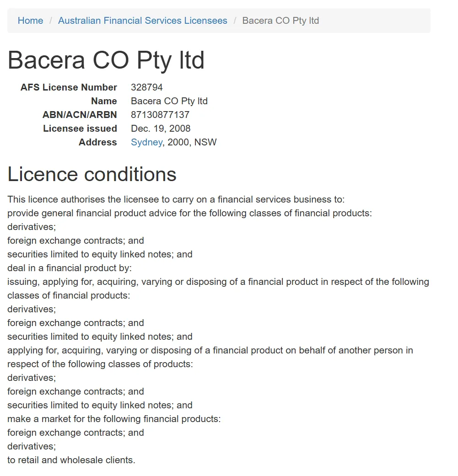This screenshot has width=458, height=476.
Task: Click the Name field label
Action: click(104, 101)
